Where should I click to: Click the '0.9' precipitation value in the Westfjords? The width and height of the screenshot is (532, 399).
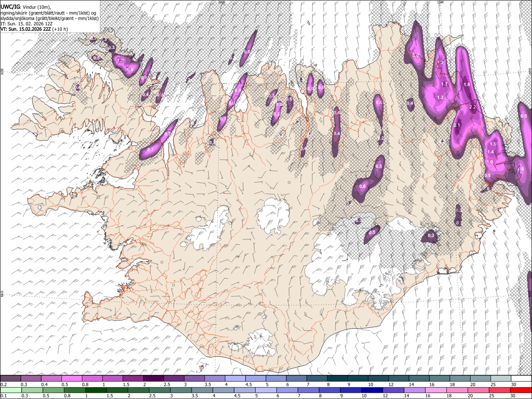click(130, 70)
